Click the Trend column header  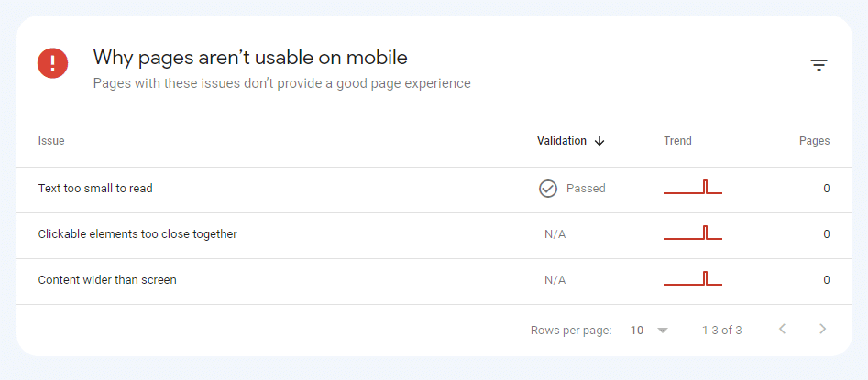(677, 141)
